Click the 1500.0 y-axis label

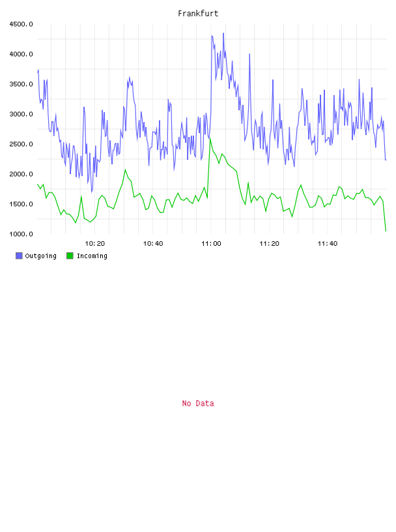pos(21,204)
